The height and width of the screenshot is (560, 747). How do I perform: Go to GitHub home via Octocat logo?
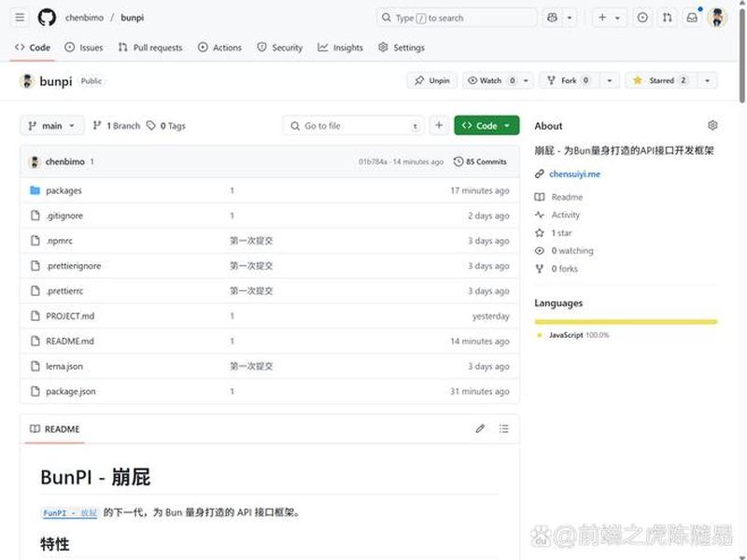click(x=47, y=18)
